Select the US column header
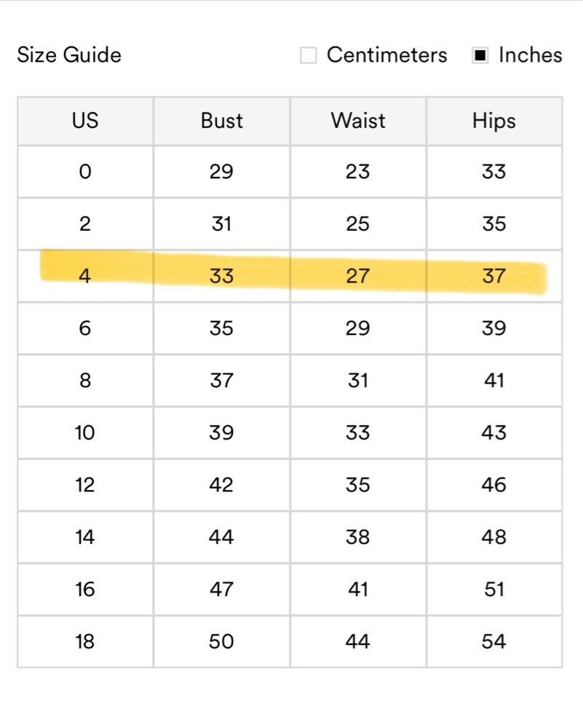The image size is (583, 728). 85,121
